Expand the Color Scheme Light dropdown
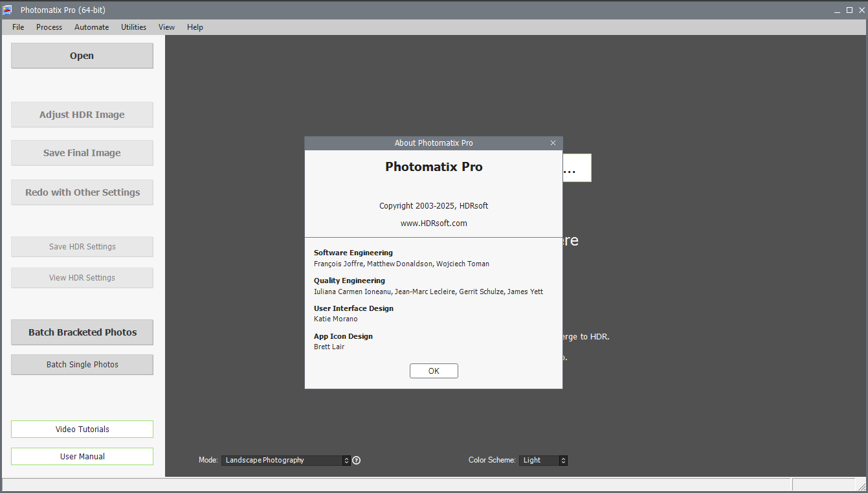The height and width of the screenshot is (493, 868). pos(544,460)
